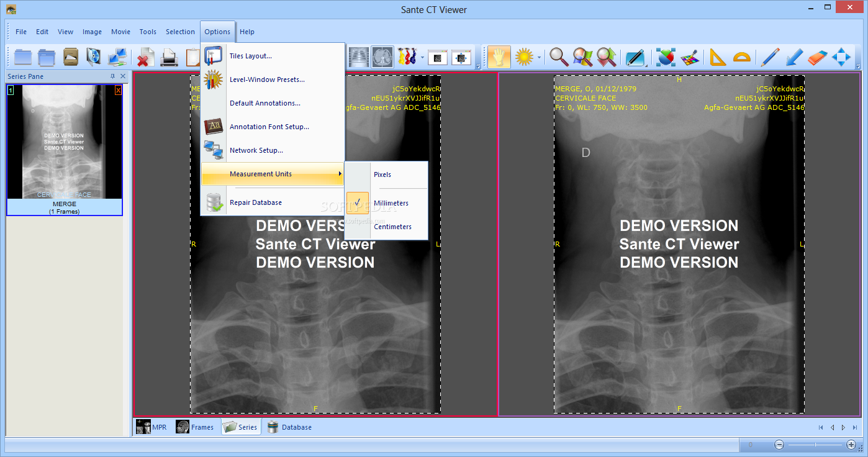The image size is (868, 457).
Task: Open the Image menu
Action: point(92,32)
